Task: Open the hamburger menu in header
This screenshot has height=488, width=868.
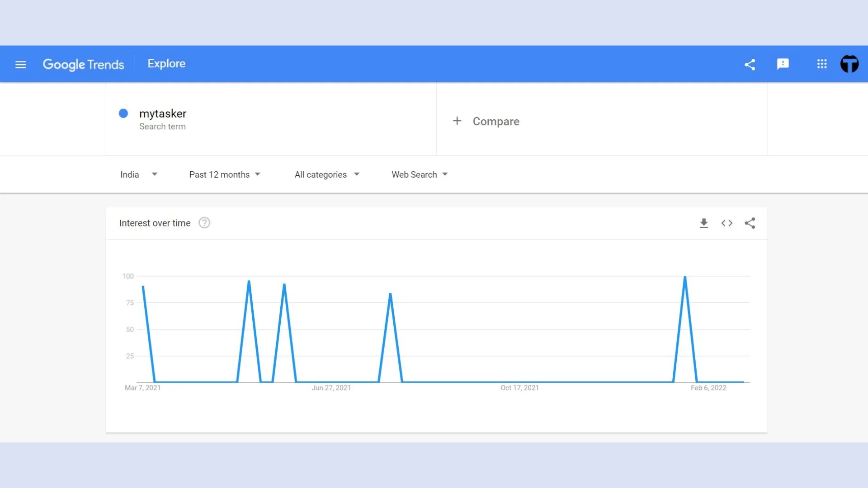Action: coord(20,65)
